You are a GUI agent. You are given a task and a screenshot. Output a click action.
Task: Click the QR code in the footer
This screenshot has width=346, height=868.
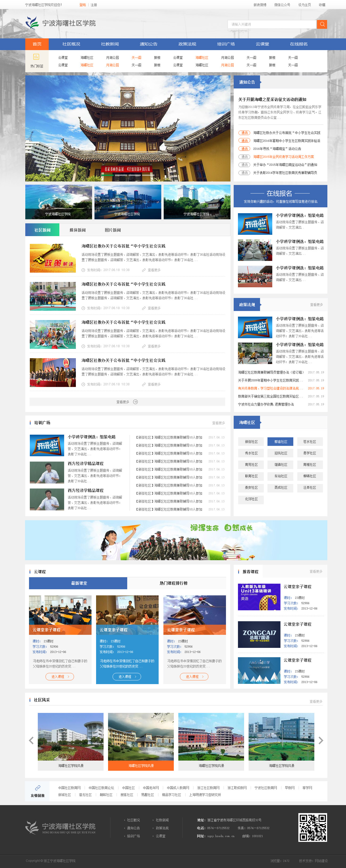click(x=312, y=827)
